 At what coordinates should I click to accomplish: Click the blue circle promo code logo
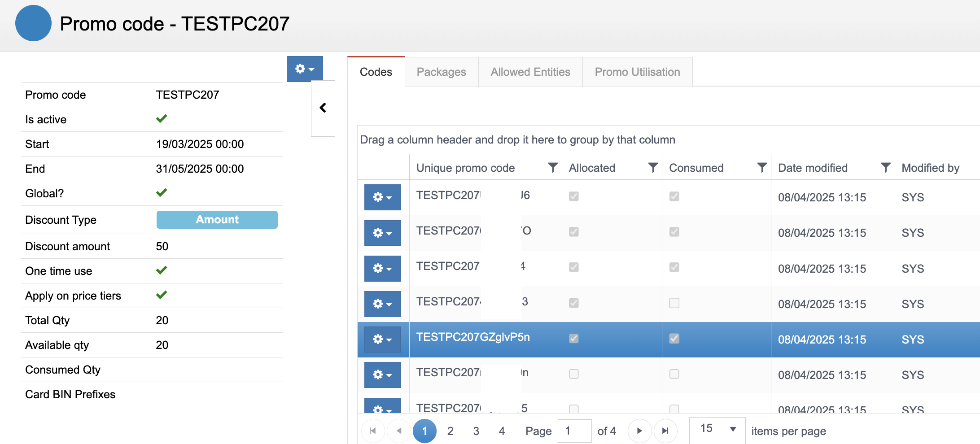[33, 23]
